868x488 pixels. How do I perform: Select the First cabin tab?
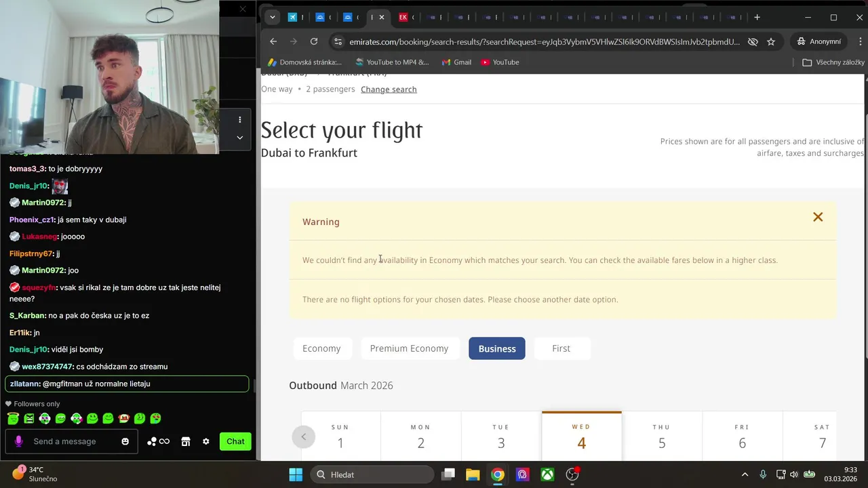(561, 348)
